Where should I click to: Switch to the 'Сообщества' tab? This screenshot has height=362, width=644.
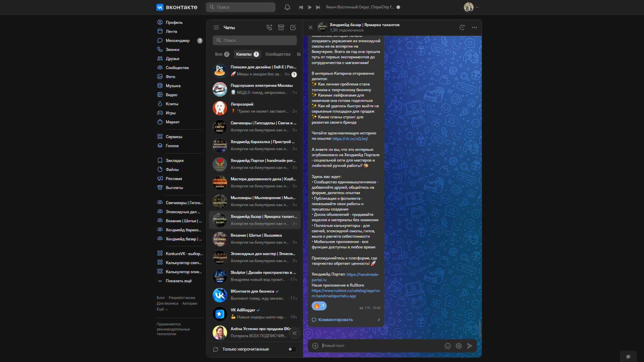click(278, 54)
